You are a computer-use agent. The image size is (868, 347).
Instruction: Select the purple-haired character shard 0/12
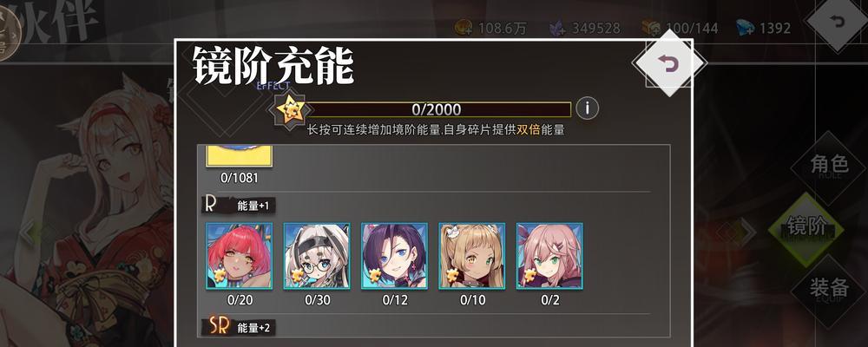pos(394,256)
